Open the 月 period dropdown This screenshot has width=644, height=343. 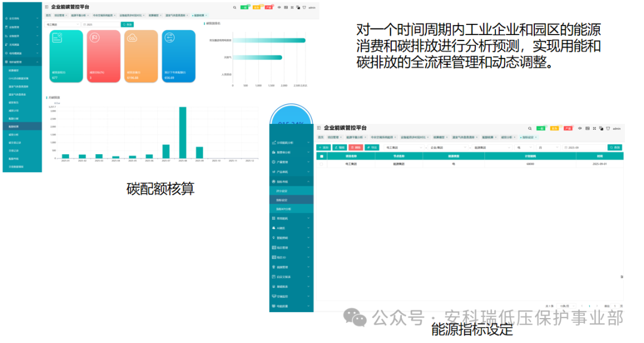(548, 147)
